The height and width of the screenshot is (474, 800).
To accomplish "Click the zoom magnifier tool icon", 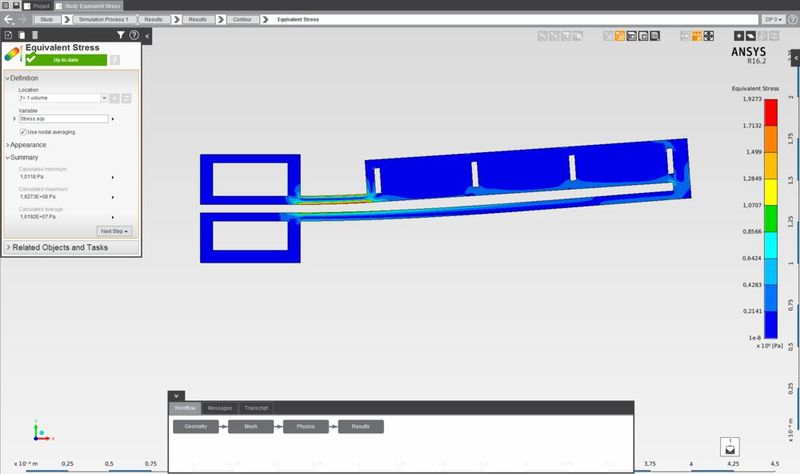I will pyautogui.click(x=578, y=36).
